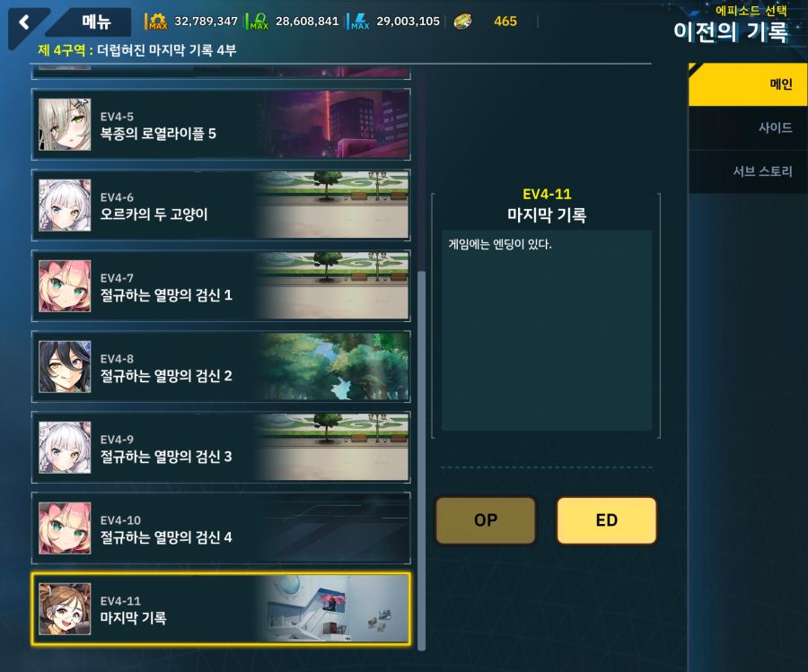Click the green nutrient resource icon
The width and height of the screenshot is (808, 672).
coord(259,22)
